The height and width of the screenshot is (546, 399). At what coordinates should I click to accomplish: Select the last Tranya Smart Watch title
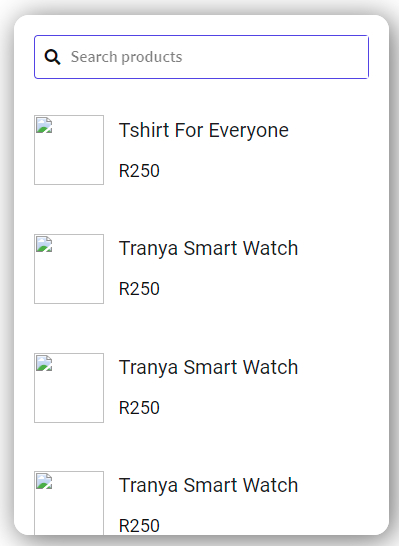click(x=208, y=485)
